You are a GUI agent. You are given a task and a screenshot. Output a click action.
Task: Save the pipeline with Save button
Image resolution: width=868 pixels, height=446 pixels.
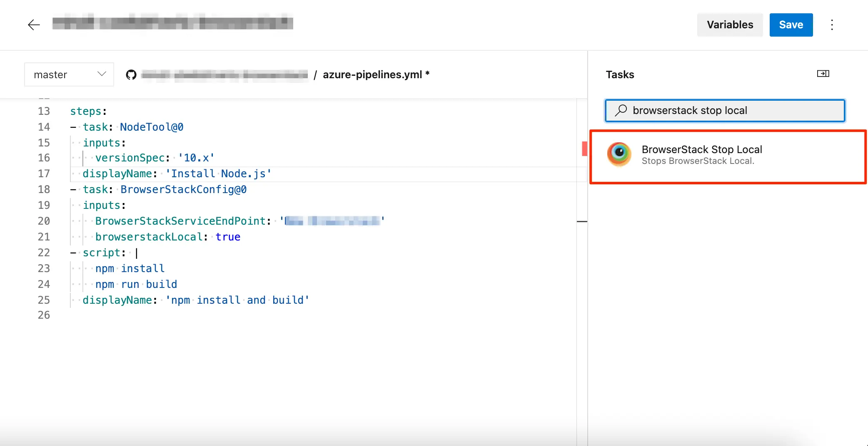click(x=791, y=25)
